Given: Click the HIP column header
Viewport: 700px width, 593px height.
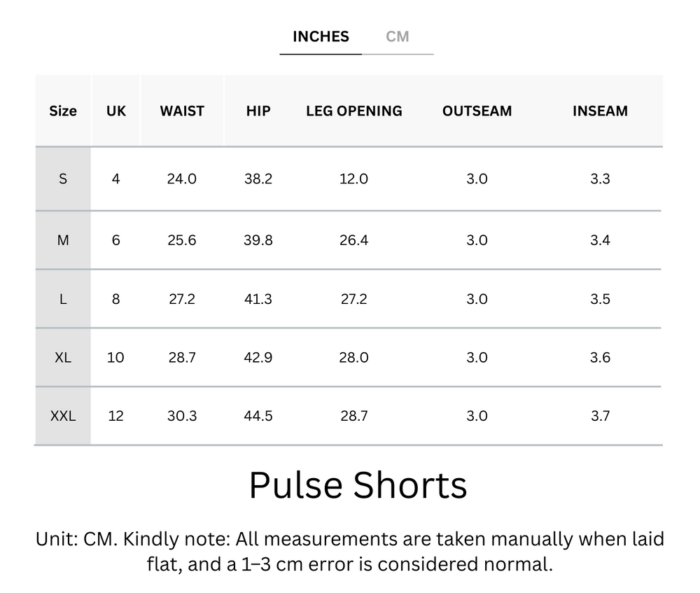Looking at the screenshot, I should click(258, 111).
